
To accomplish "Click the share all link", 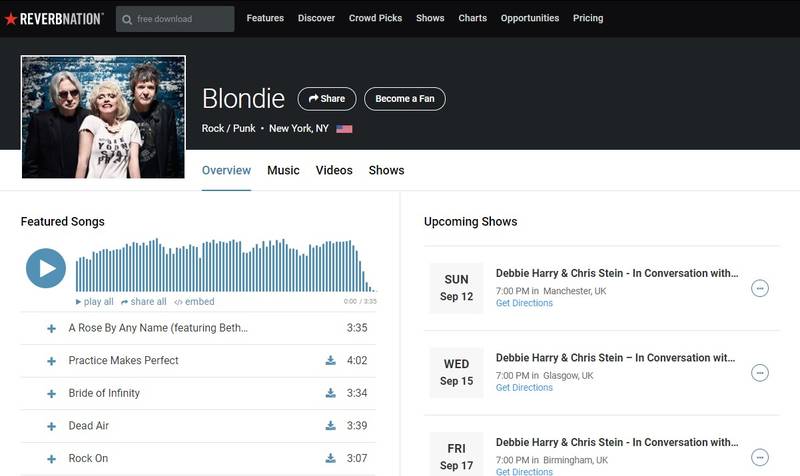I will tap(144, 302).
